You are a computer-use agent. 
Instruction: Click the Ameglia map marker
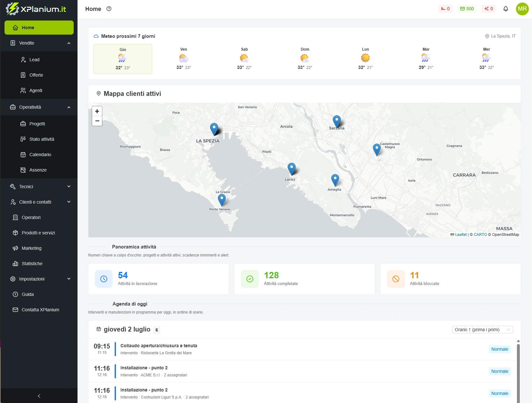tap(335, 180)
